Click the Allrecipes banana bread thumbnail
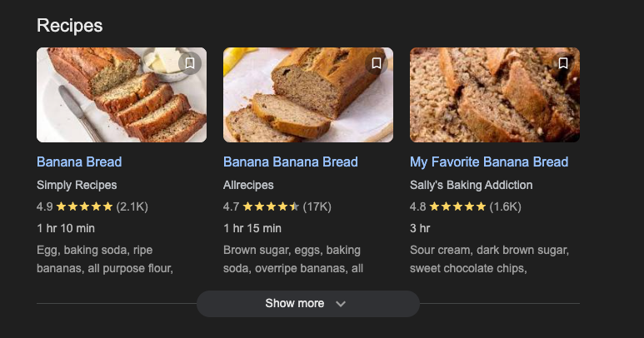This screenshot has height=338, width=644. [307, 96]
